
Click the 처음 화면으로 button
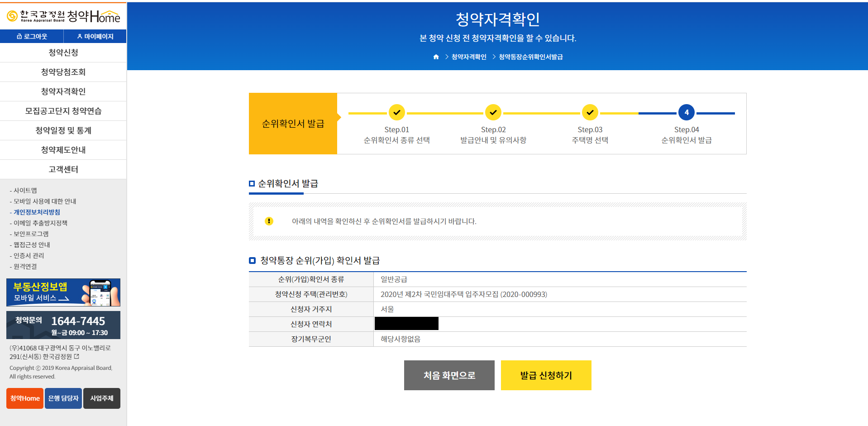coord(449,375)
